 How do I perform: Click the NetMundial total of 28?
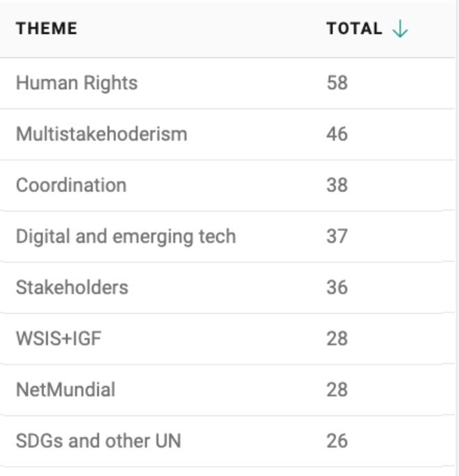[337, 390]
